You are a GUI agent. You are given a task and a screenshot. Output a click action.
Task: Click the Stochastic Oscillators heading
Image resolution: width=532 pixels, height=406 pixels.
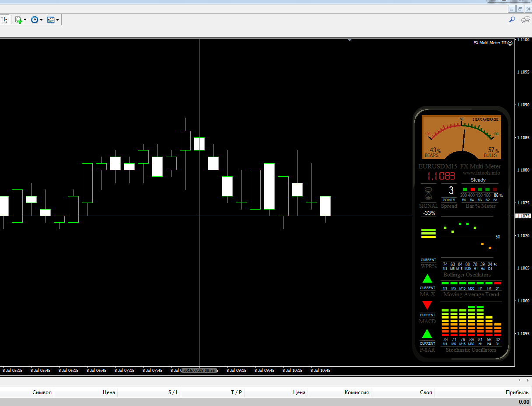point(471,350)
